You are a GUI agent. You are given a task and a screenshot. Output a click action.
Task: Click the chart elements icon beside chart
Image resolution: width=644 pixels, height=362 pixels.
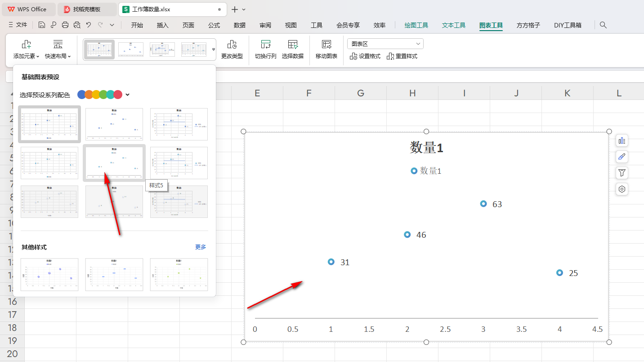[x=622, y=140]
